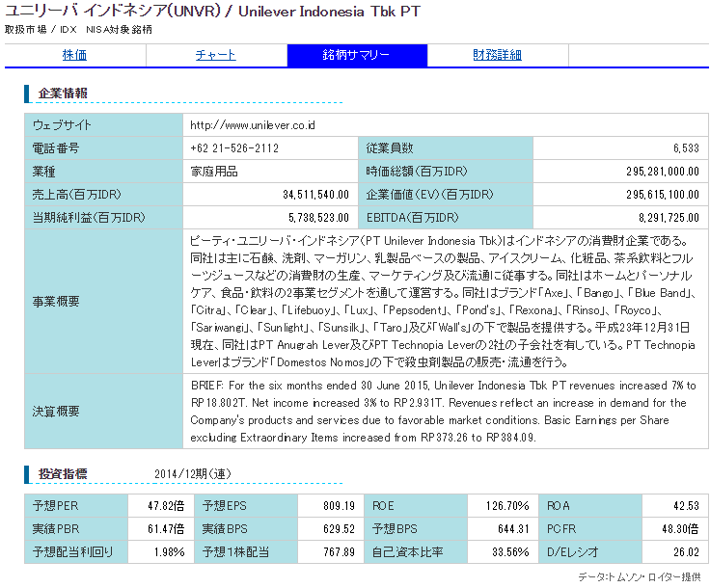
Task: Click the 2014/12期(連) period label
Action: pyautogui.click(x=193, y=474)
